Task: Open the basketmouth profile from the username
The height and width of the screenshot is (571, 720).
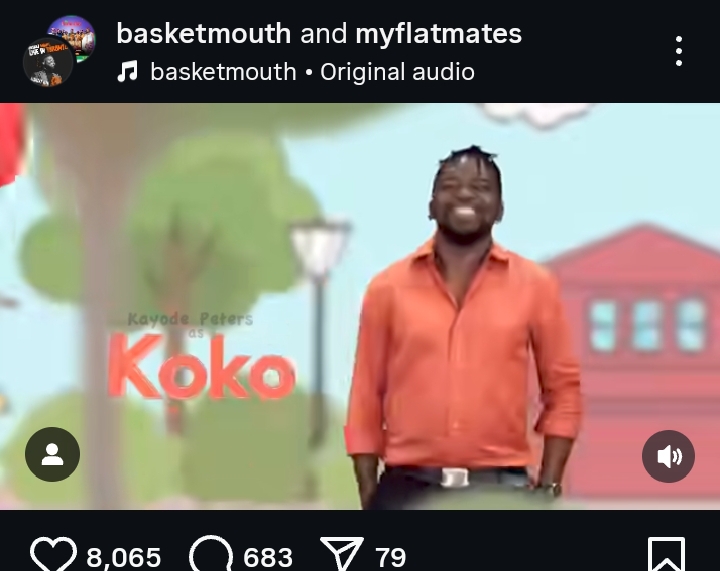Action: (203, 34)
